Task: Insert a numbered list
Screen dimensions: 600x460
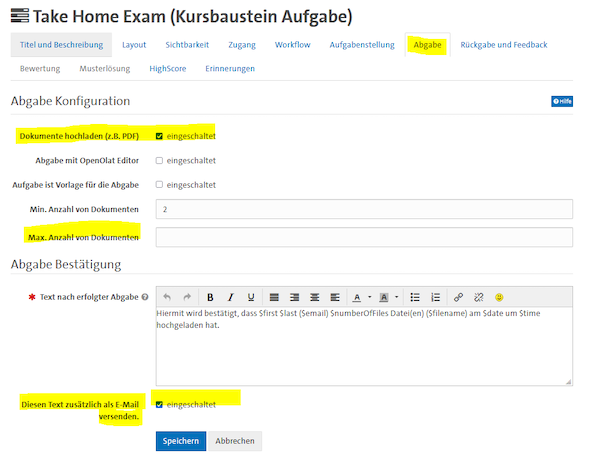Action: click(x=435, y=297)
